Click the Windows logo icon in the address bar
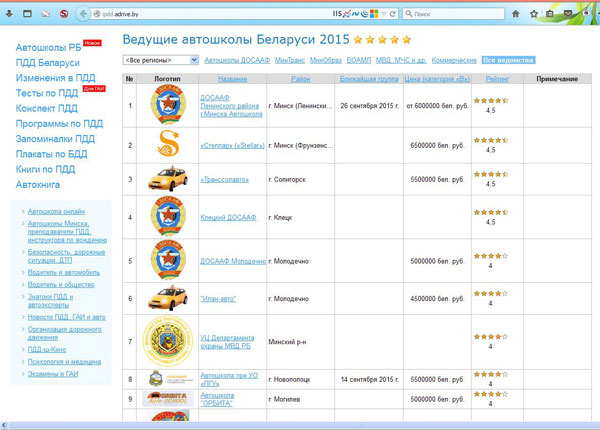600x430 pixels. click(x=374, y=14)
